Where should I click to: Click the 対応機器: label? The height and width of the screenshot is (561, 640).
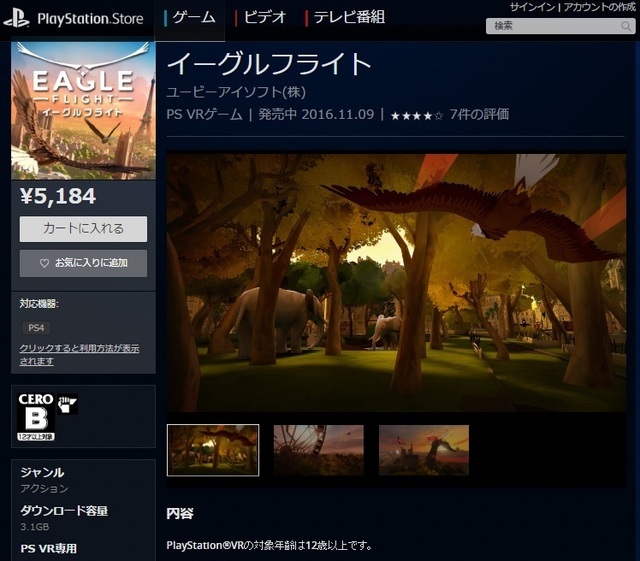(x=39, y=304)
